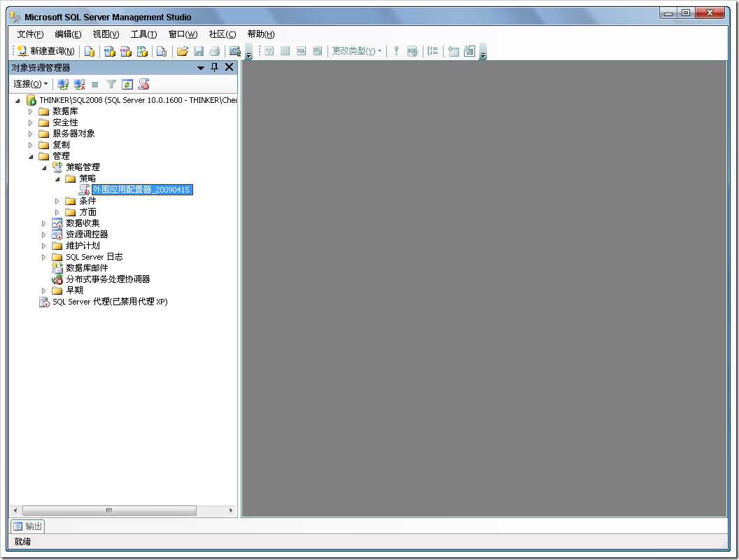This screenshot has height=560, width=739.
Task: Click the Show Criteria Pane icon
Action: tap(285, 51)
